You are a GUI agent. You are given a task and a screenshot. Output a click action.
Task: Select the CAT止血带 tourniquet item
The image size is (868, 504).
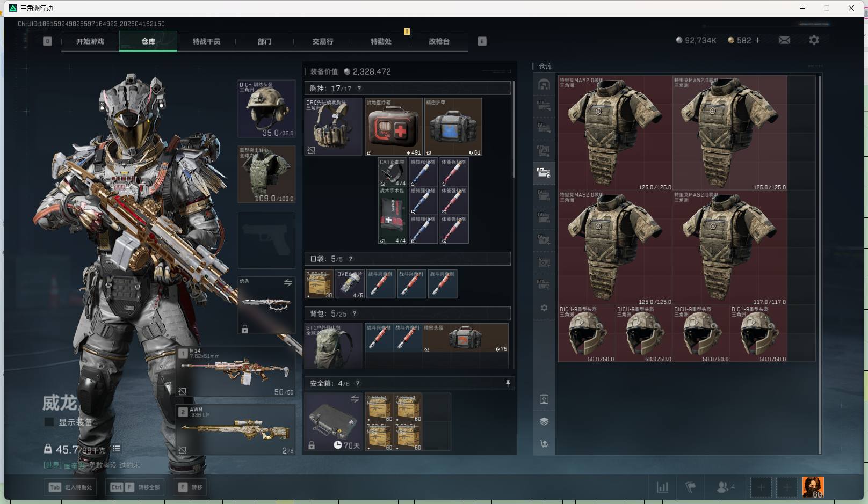click(393, 172)
